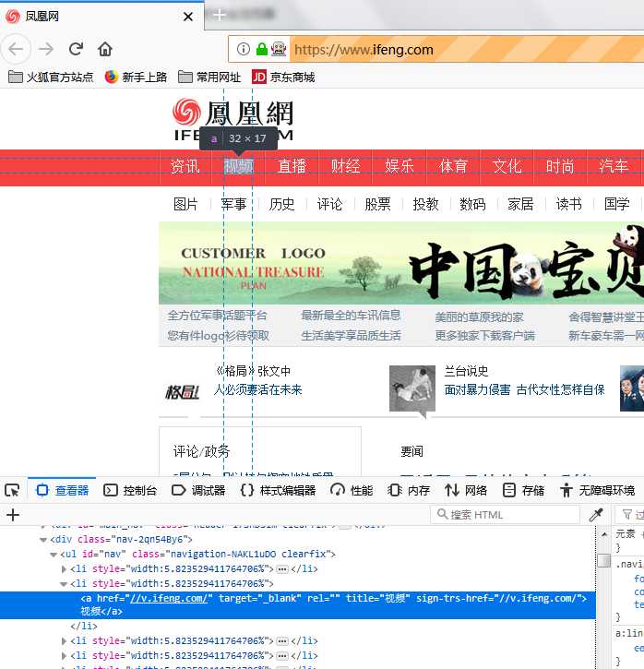Reload the page with the refresh icon
The width and height of the screenshot is (644, 669).
coord(76,49)
